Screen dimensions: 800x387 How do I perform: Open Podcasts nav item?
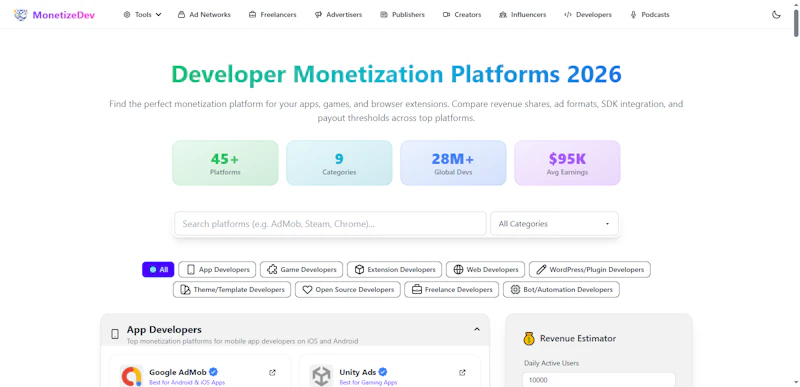(x=649, y=15)
